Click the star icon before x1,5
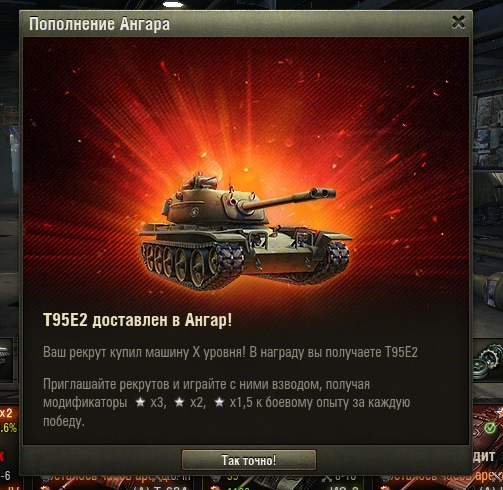 pos(219,402)
